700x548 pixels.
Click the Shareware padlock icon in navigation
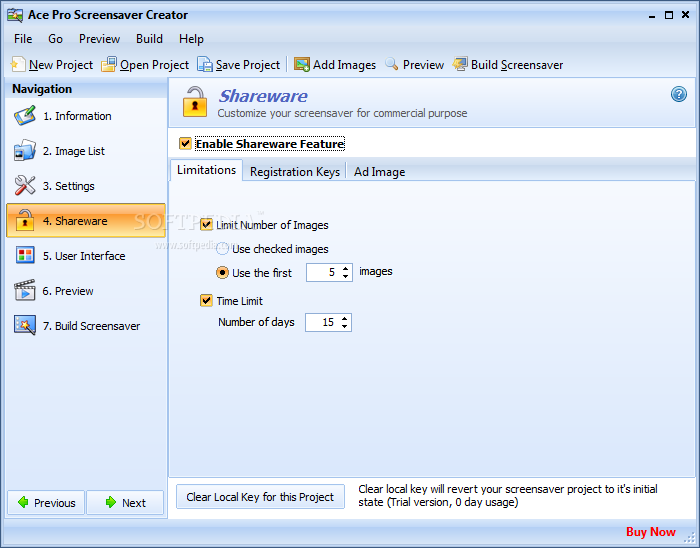click(x=25, y=220)
